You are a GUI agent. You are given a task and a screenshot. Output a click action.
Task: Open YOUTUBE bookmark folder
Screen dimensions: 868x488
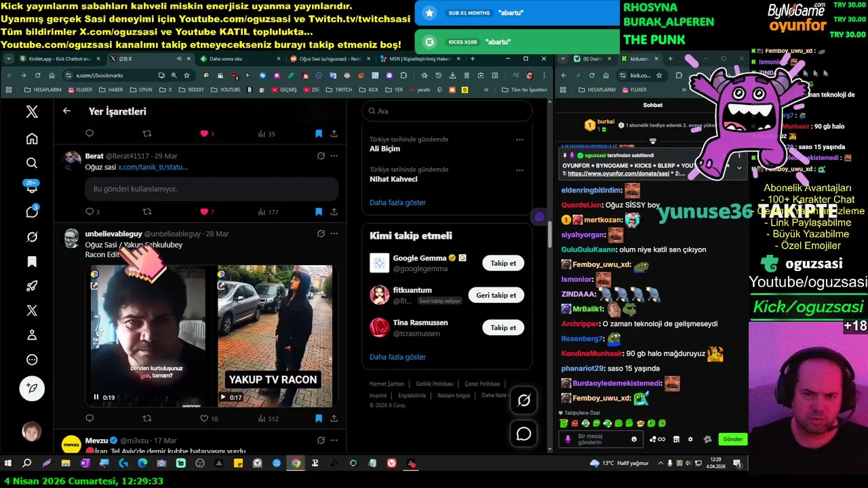tap(225, 89)
